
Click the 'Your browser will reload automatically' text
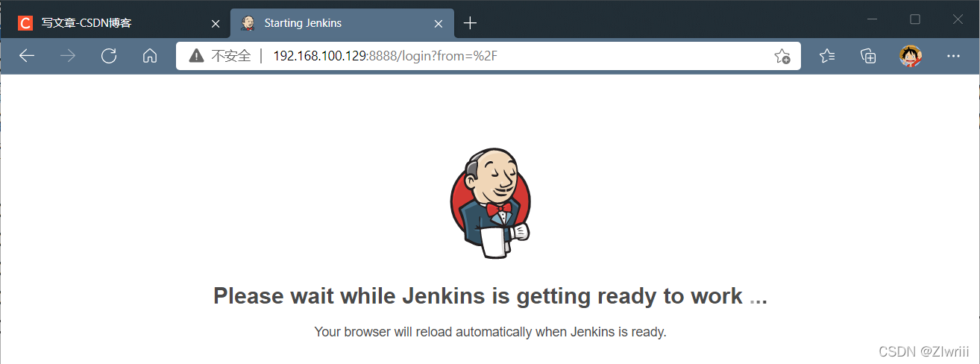(x=490, y=331)
